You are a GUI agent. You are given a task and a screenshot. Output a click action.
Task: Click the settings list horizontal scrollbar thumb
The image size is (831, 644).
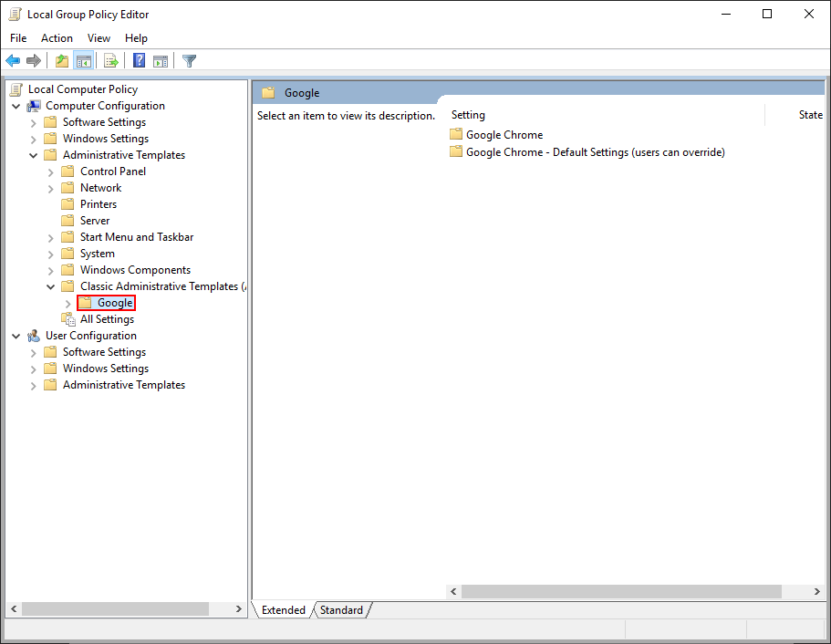621,591
